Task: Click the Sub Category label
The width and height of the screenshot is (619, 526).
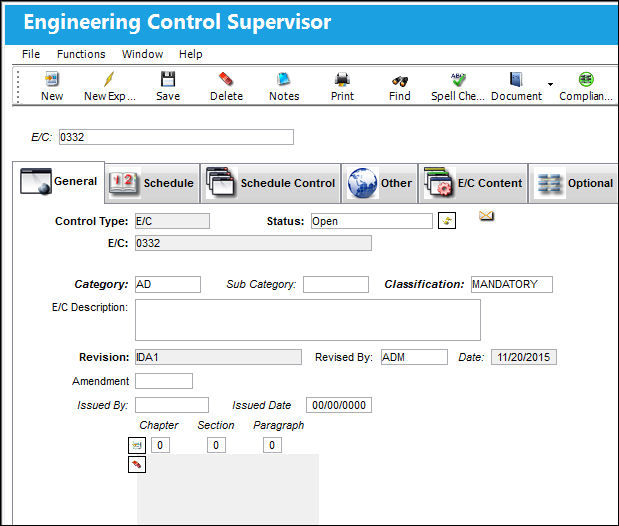Action: (x=261, y=284)
